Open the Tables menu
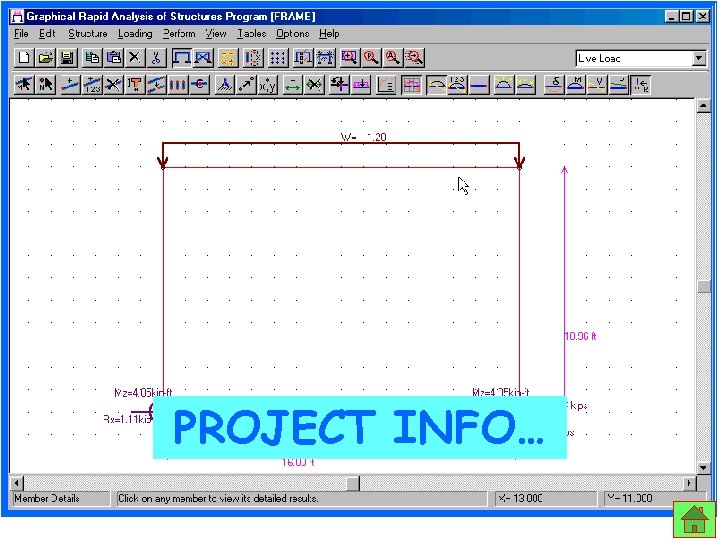 pyautogui.click(x=252, y=34)
